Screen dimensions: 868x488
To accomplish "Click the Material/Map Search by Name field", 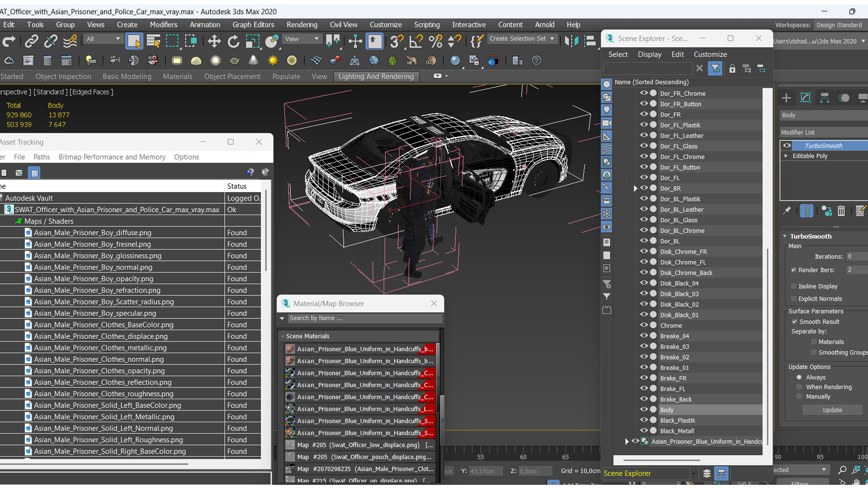I will (364, 318).
